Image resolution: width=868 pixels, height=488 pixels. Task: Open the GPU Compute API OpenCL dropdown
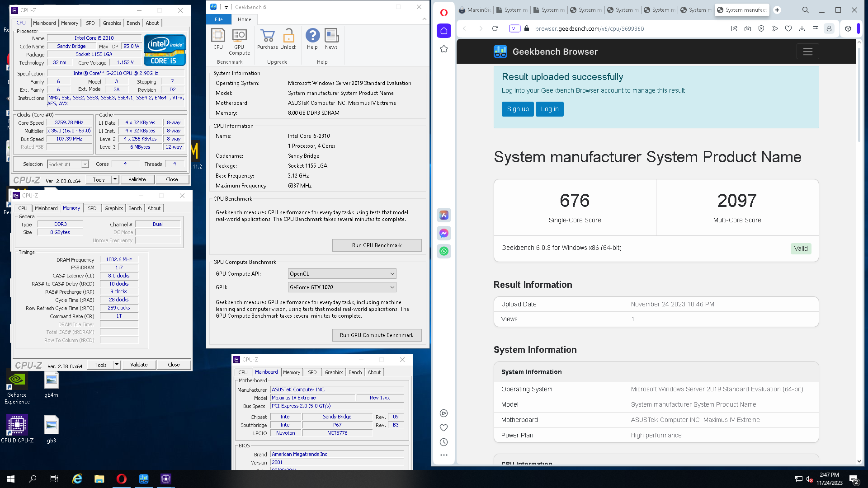(342, 274)
